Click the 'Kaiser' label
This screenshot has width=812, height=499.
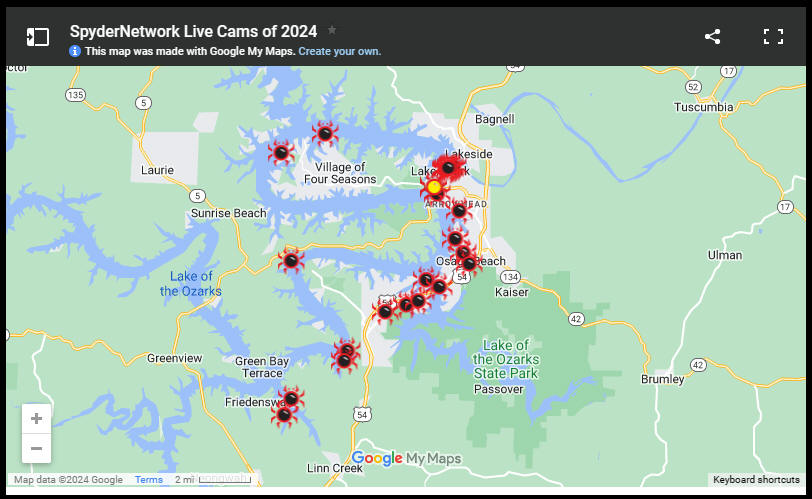[512, 292]
